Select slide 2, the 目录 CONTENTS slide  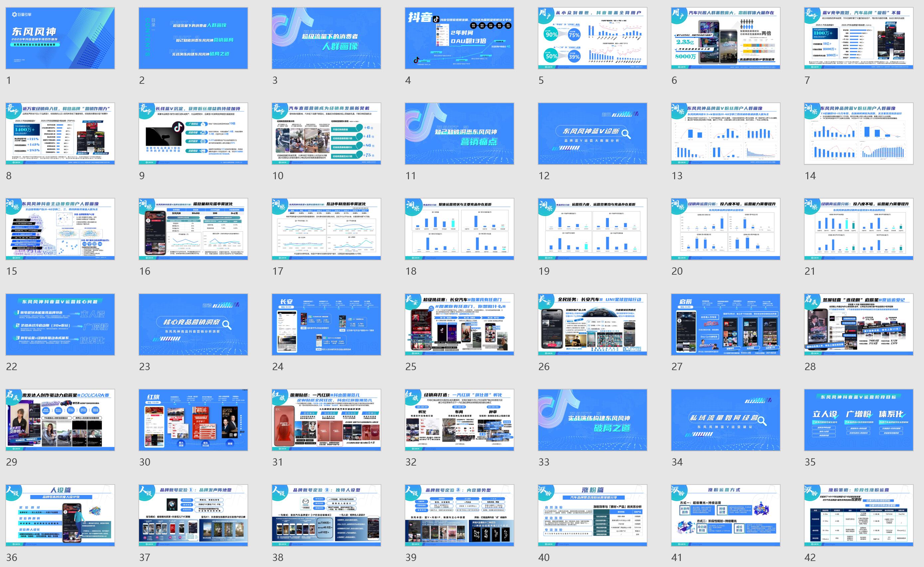(193, 38)
